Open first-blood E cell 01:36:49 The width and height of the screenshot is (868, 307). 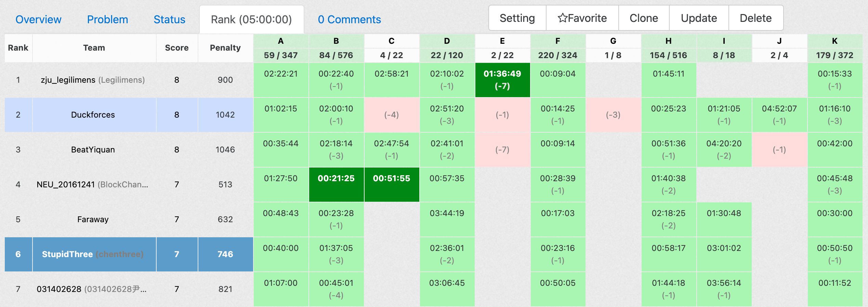click(x=502, y=80)
